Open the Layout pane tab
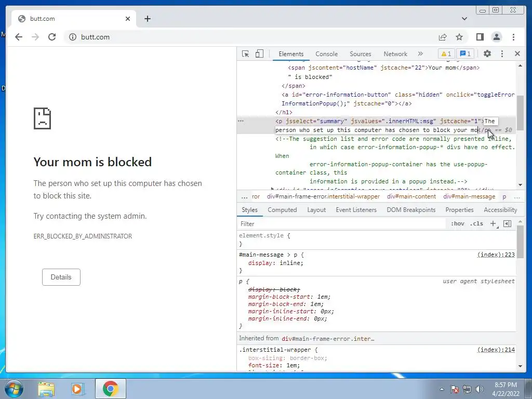The height and width of the screenshot is (399, 532). tap(316, 210)
